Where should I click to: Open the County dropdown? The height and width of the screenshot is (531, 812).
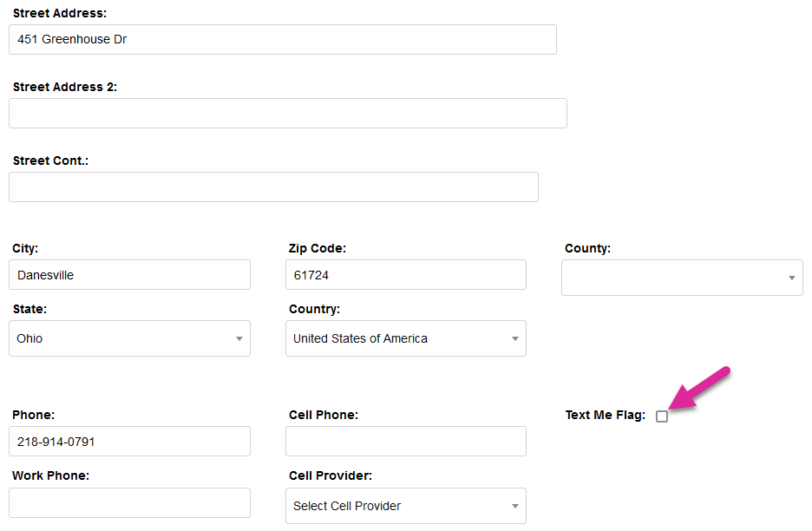tap(682, 278)
